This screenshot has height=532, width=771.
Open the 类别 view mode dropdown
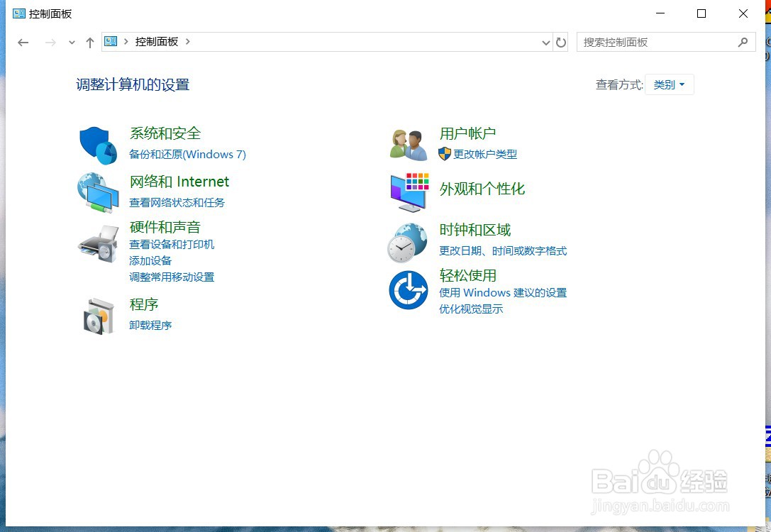click(x=669, y=84)
